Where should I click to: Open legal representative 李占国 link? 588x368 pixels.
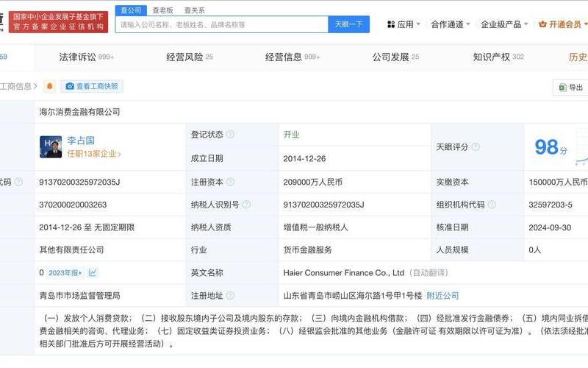click(81, 141)
